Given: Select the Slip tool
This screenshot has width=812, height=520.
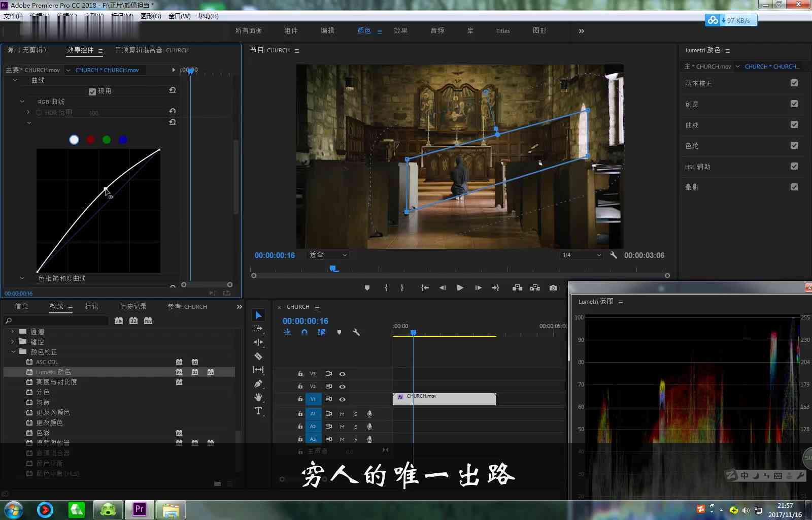Looking at the screenshot, I should click(258, 370).
